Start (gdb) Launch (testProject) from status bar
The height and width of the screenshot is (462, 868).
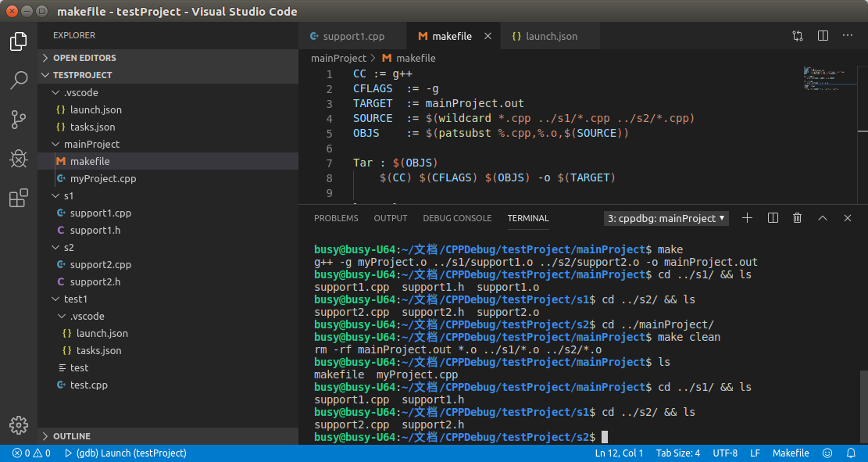coord(126,453)
